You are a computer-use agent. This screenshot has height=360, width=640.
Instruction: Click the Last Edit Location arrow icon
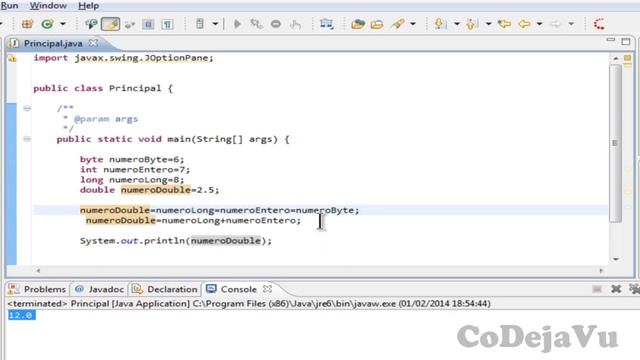click(504, 24)
